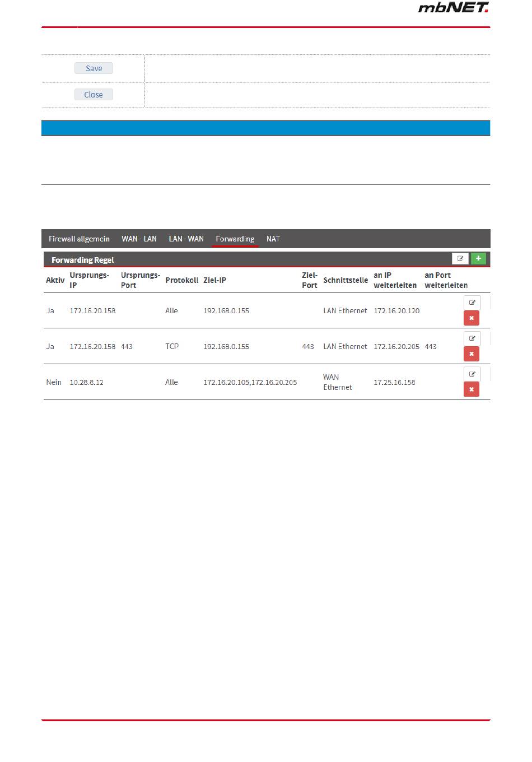This screenshot has width=532, height=762.
Task: Edit the TCP 443 forwarding rule
Action: click(x=472, y=338)
